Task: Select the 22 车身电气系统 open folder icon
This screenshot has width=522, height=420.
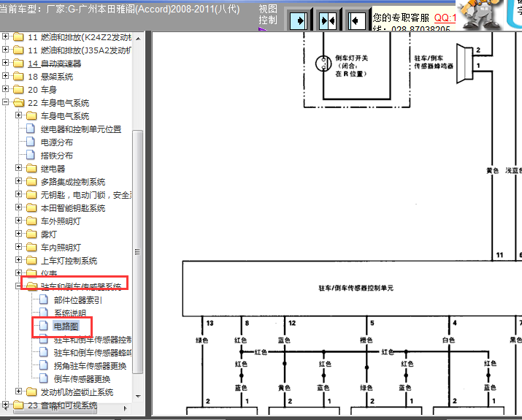Action: [x=18, y=102]
